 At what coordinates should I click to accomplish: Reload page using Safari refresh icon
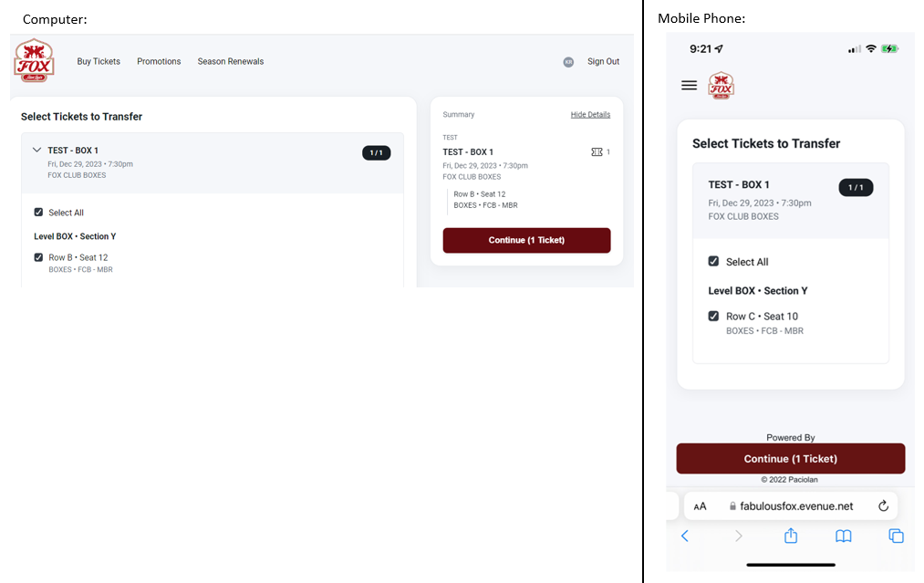tap(883, 505)
